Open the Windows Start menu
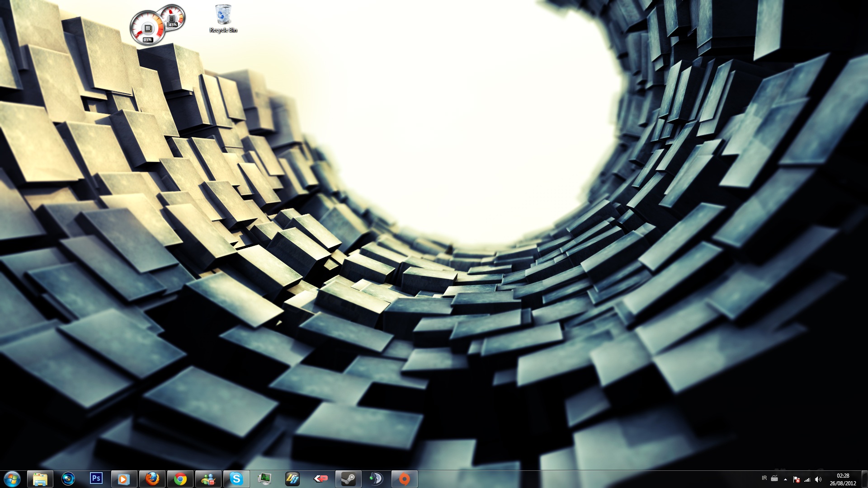Viewport: 868px width, 488px height. coord(12,479)
